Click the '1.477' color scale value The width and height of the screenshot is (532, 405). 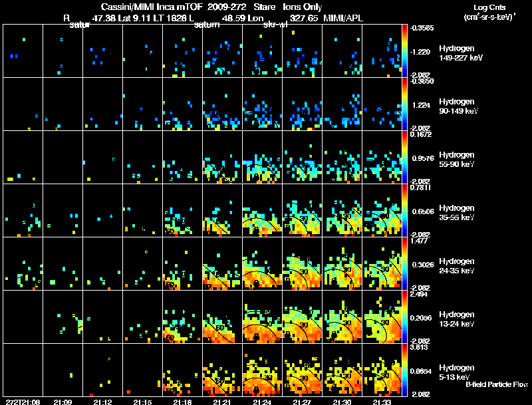click(419, 241)
